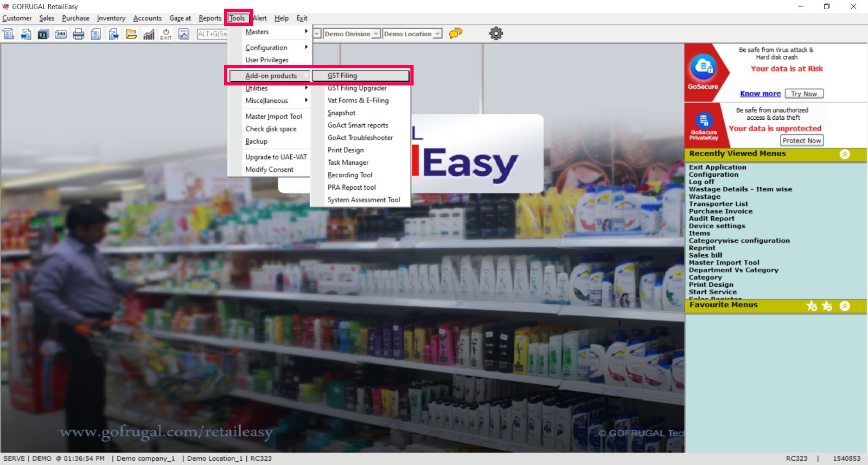
Task: Click the GoSecure cloud lock icon
Action: [703, 67]
